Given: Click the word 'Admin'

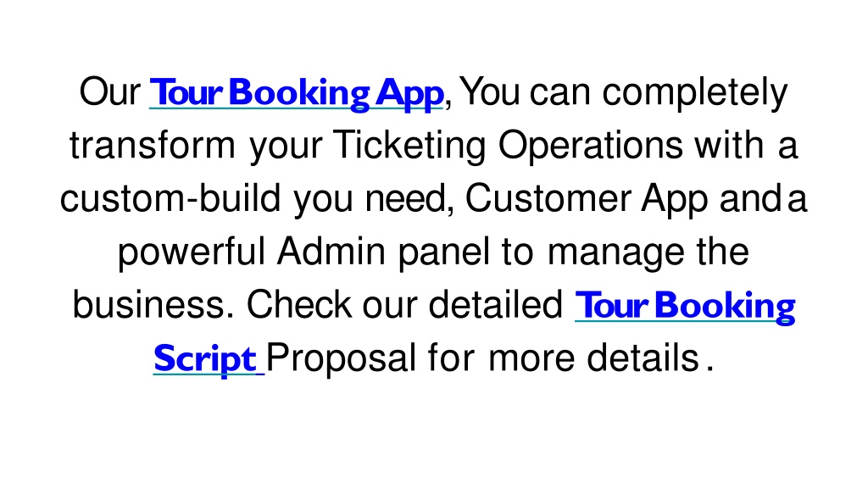Looking at the screenshot, I should [331, 251].
